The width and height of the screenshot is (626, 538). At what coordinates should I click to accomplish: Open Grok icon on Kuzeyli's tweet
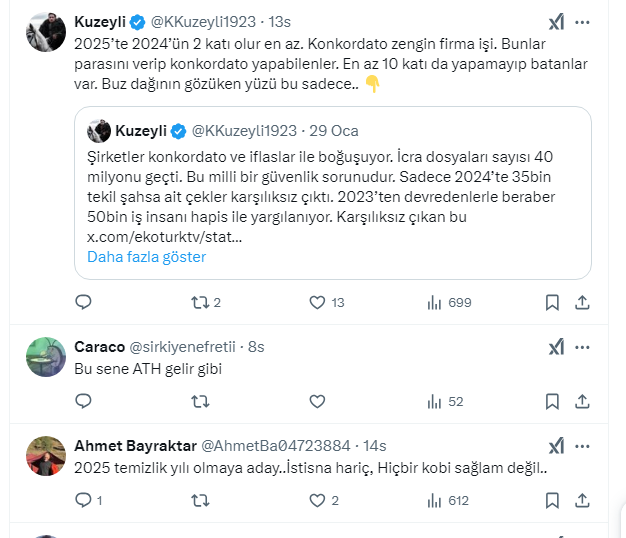[x=557, y=22]
